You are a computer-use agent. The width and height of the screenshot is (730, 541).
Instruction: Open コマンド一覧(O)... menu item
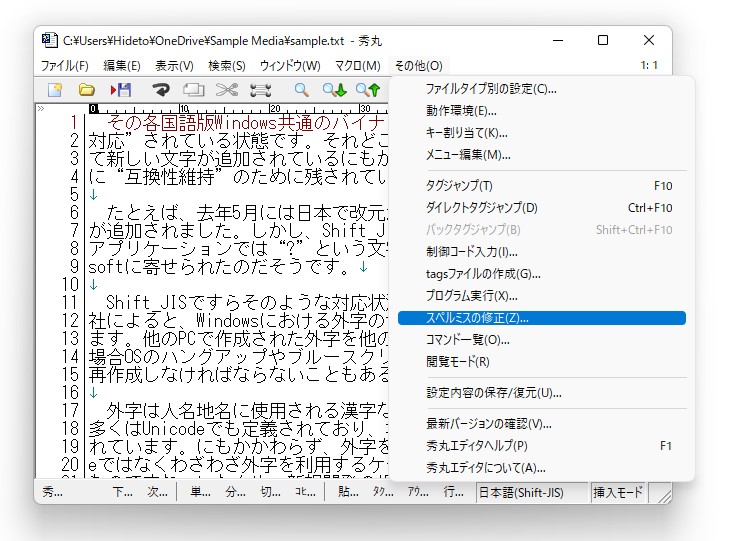pos(542,340)
